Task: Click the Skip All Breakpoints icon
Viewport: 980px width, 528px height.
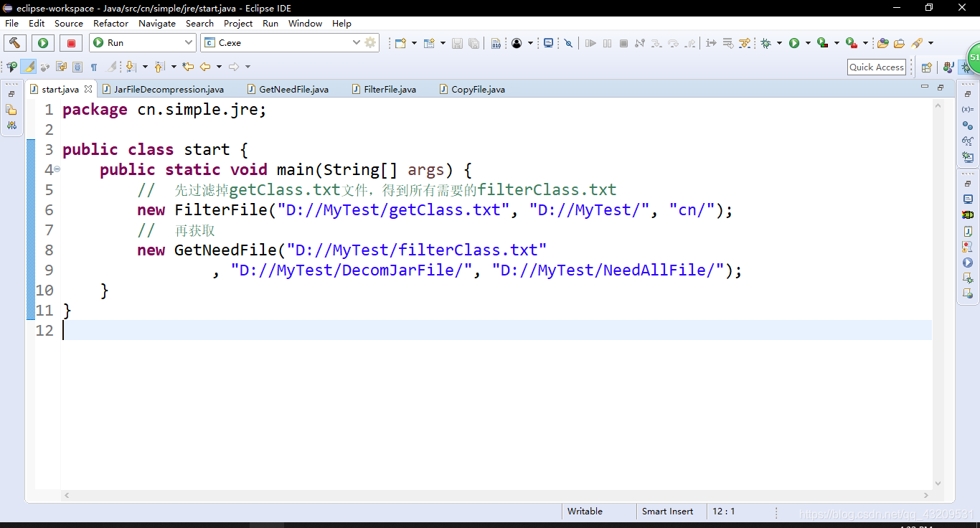Action: [568, 43]
